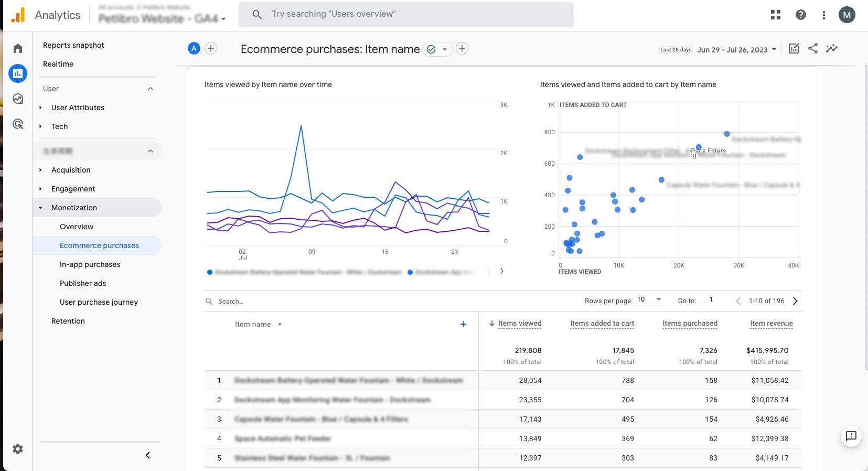Open the Explore icon in left rail
The width and height of the screenshot is (868, 471).
pyautogui.click(x=18, y=99)
